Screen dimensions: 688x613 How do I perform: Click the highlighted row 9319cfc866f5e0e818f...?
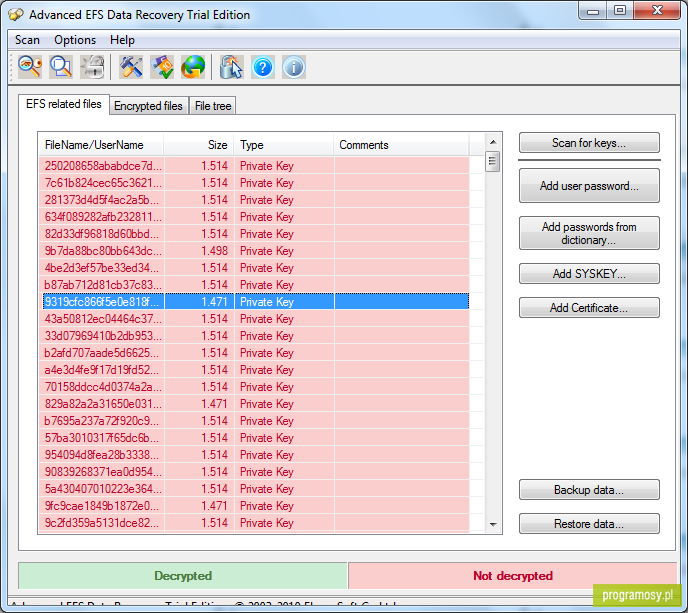[256, 302]
